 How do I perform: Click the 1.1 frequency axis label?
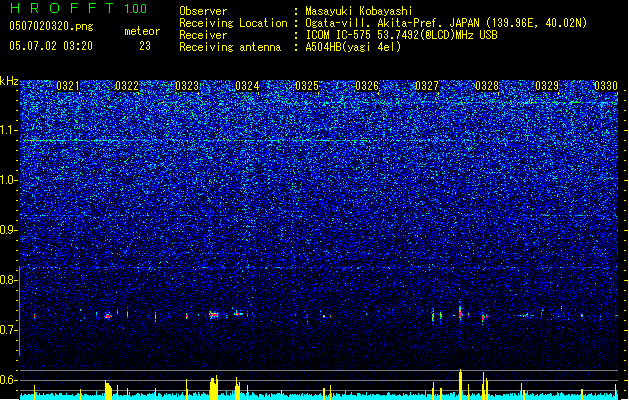(8, 130)
